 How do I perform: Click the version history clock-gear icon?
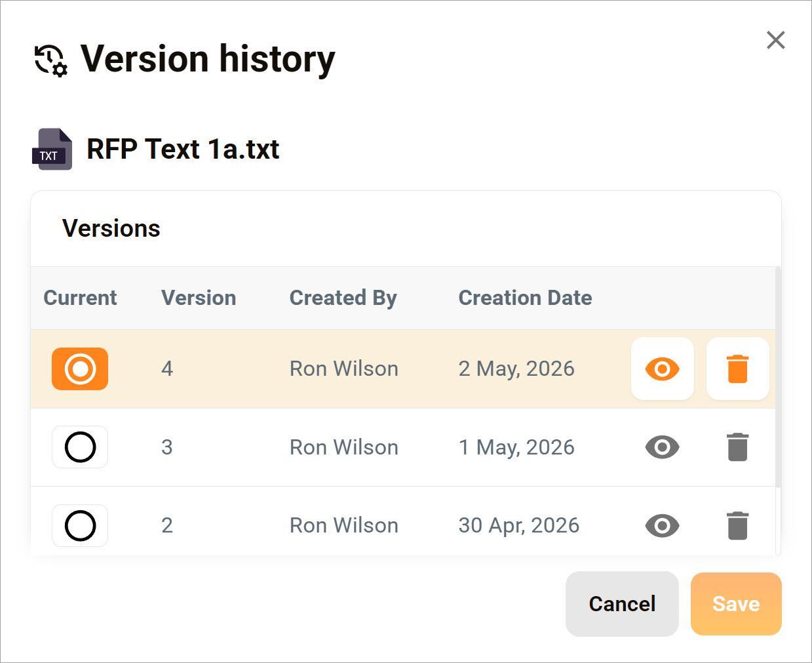pos(51,60)
